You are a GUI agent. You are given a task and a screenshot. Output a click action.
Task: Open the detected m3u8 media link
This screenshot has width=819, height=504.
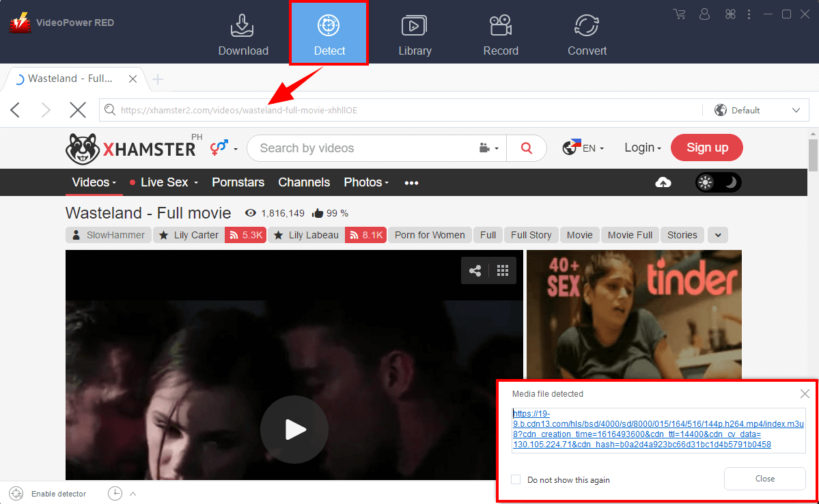click(x=657, y=429)
